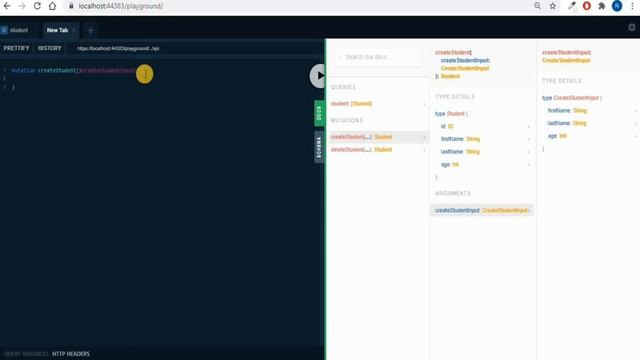Go back with the browser back arrow
This screenshot has height=360, width=640.
[7, 6]
